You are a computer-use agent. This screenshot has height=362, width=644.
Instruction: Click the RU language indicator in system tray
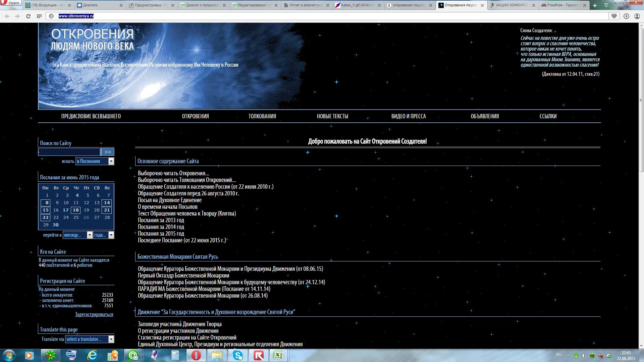point(558,355)
